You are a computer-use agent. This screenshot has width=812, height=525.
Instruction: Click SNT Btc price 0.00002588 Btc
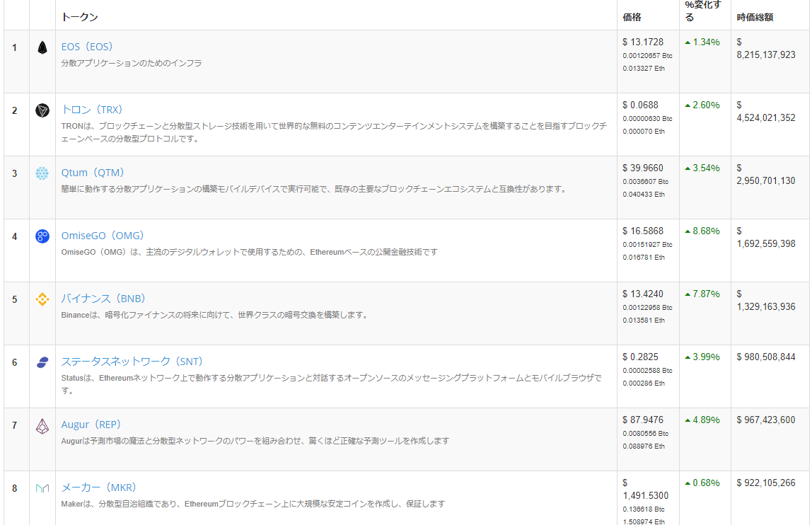point(647,371)
